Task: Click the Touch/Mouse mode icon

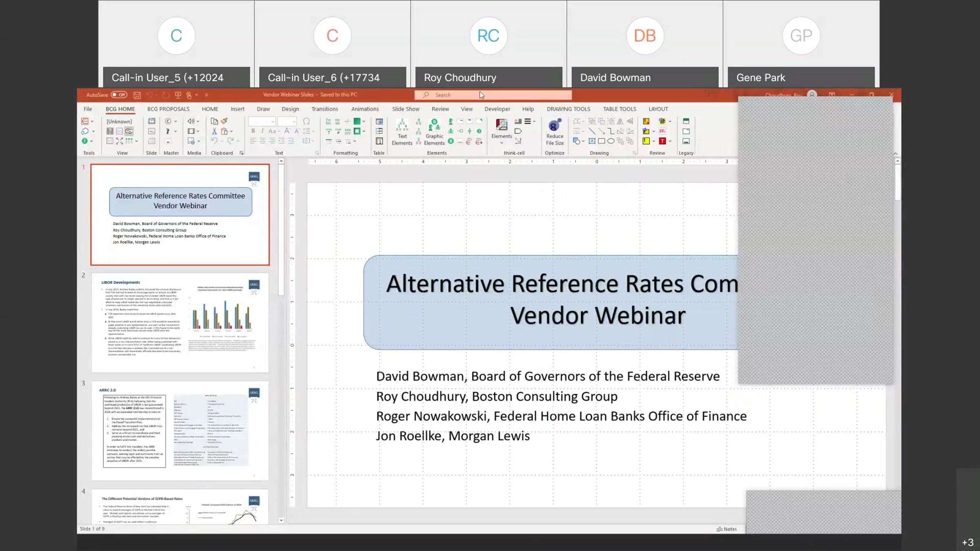Action: [189, 95]
